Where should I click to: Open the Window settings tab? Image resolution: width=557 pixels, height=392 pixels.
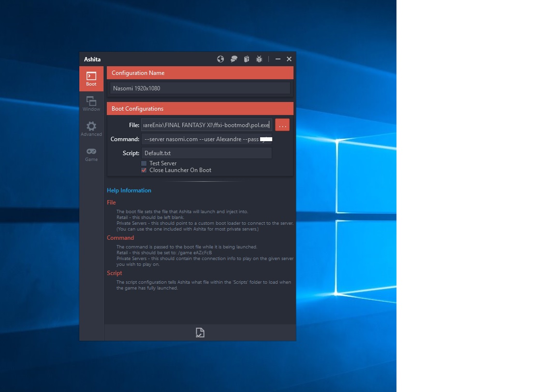tap(91, 104)
